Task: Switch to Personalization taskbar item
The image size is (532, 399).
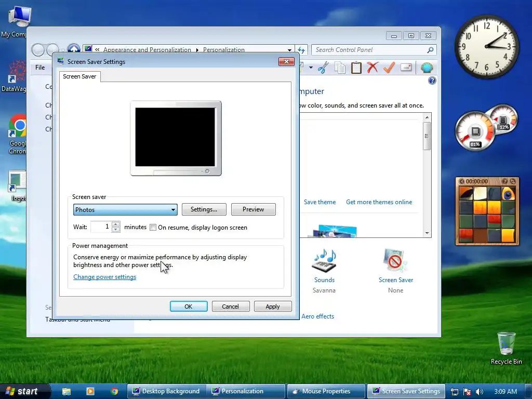Action: tap(246, 391)
